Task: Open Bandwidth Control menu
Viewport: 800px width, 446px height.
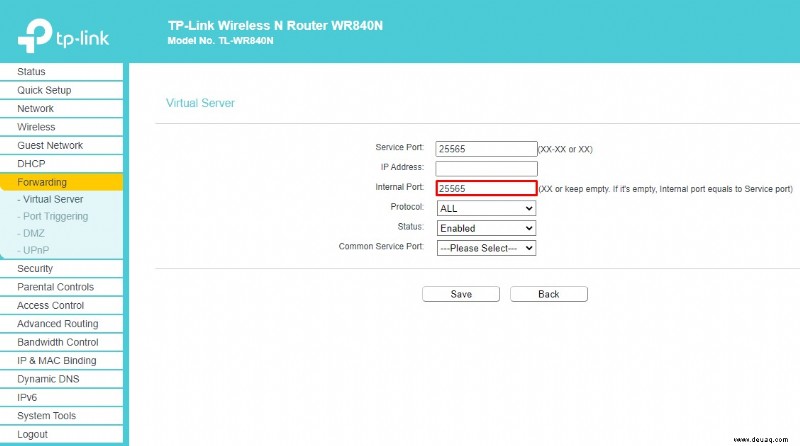Action: 61,342
